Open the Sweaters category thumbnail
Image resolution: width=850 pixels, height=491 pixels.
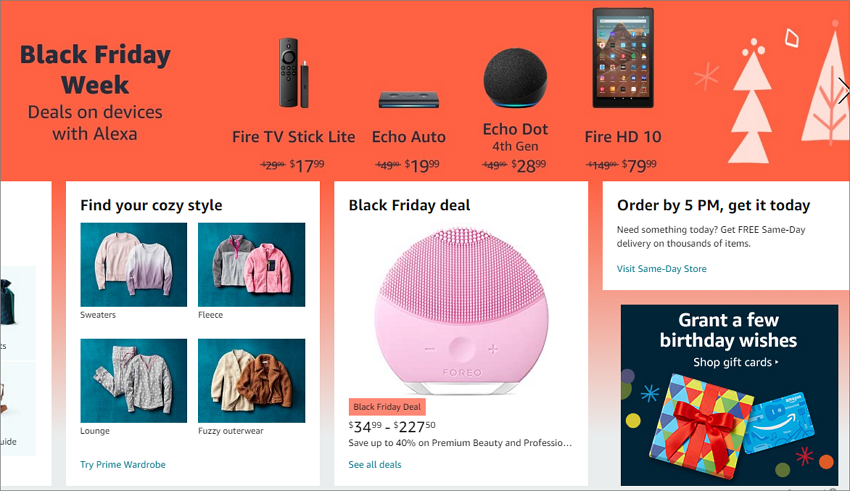(x=133, y=264)
